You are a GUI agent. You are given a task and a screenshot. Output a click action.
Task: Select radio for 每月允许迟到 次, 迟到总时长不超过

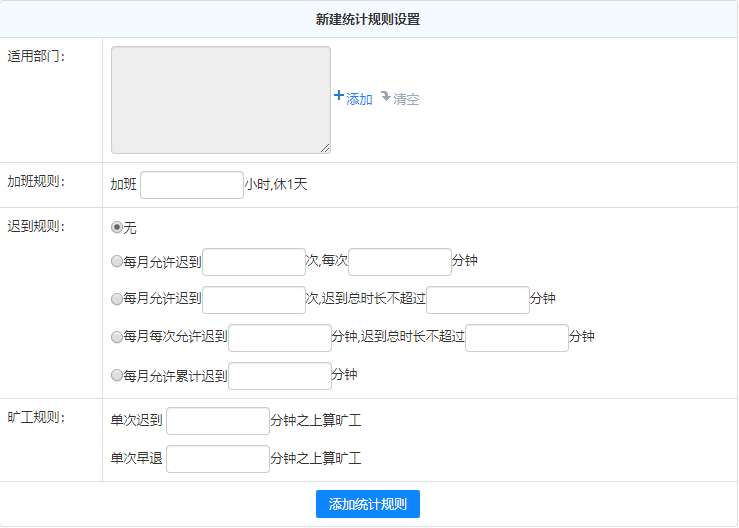coord(117,299)
